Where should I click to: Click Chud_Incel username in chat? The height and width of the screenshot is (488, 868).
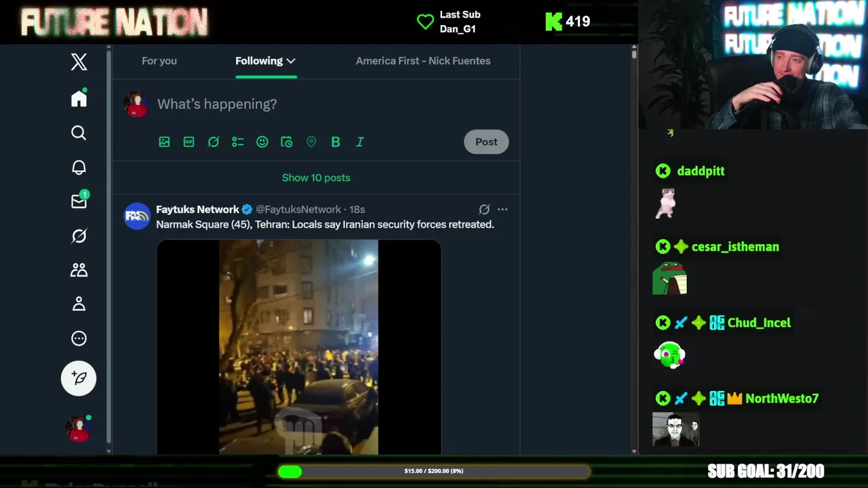pos(759,323)
